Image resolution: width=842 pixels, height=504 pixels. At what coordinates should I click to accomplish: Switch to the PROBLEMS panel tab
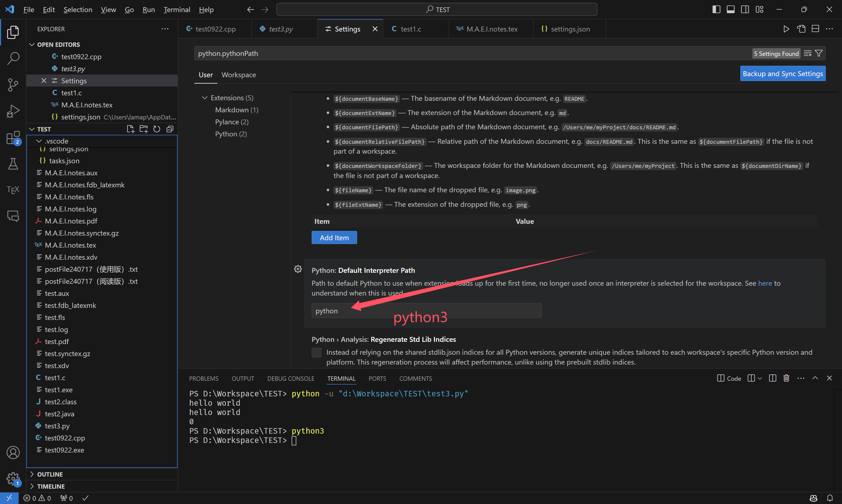point(204,378)
